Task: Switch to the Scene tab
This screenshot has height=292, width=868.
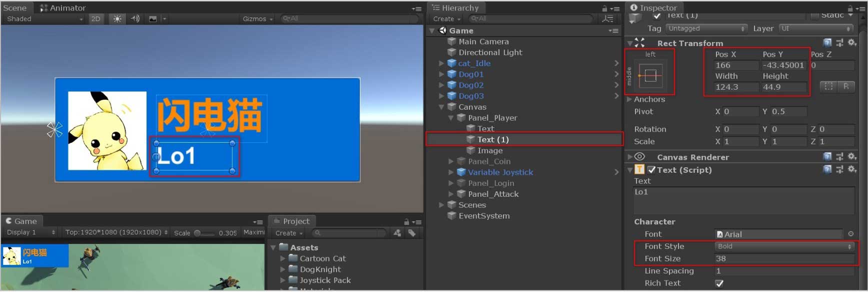Action: [x=15, y=8]
